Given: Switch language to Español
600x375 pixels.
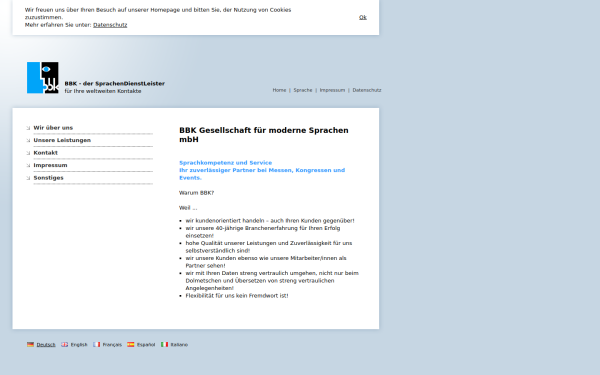Looking at the screenshot, I should point(146,345).
